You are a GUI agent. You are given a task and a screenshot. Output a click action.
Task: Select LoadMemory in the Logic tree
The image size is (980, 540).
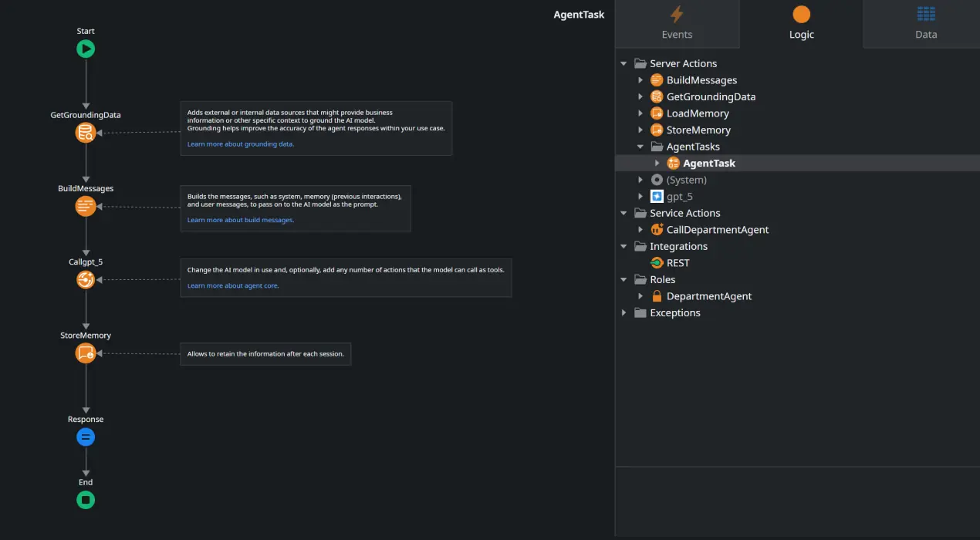(697, 113)
